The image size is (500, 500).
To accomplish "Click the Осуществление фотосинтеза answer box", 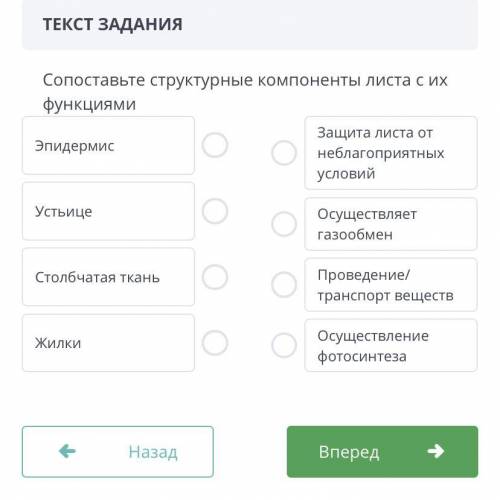I will click(x=391, y=345).
